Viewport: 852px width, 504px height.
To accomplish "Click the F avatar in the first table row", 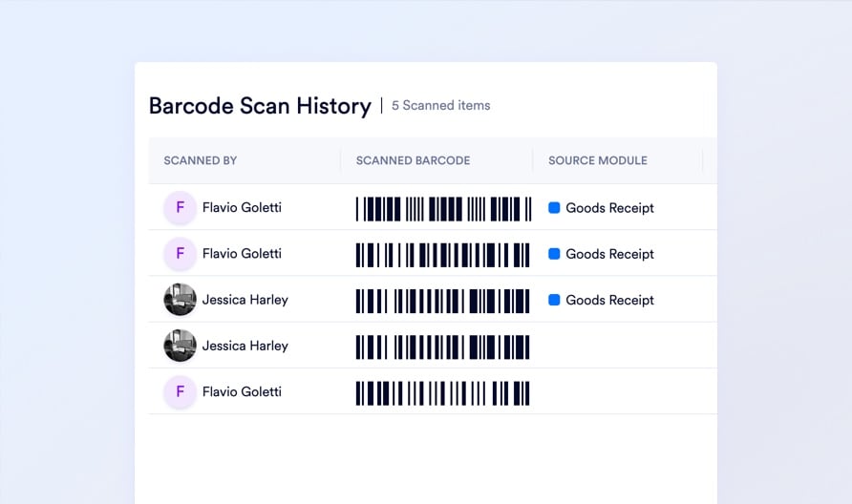I will pyautogui.click(x=180, y=207).
